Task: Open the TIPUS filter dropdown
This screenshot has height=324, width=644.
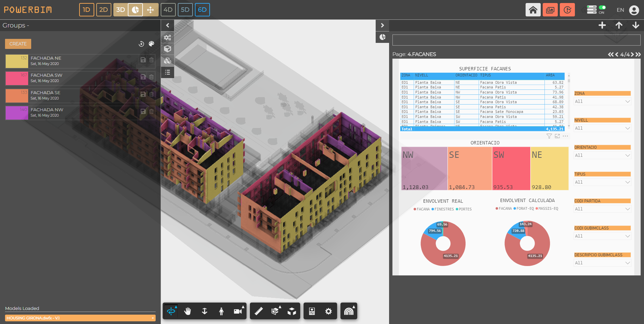Action: coord(602,182)
